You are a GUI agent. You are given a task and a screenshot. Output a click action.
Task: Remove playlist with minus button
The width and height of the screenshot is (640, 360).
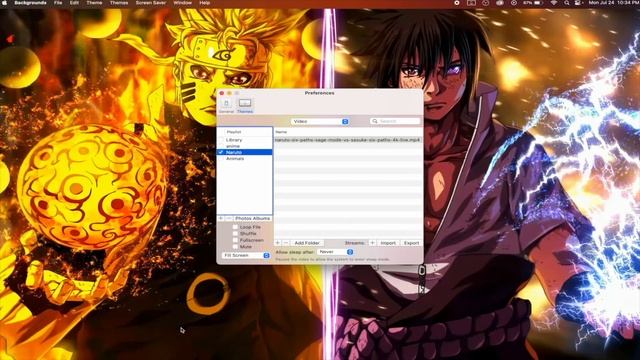pos(229,218)
